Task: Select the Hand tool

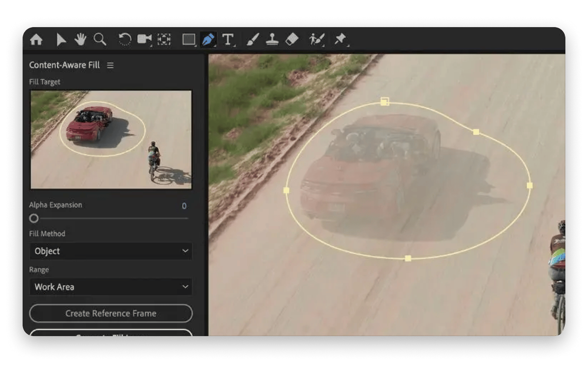Action: (x=80, y=39)
